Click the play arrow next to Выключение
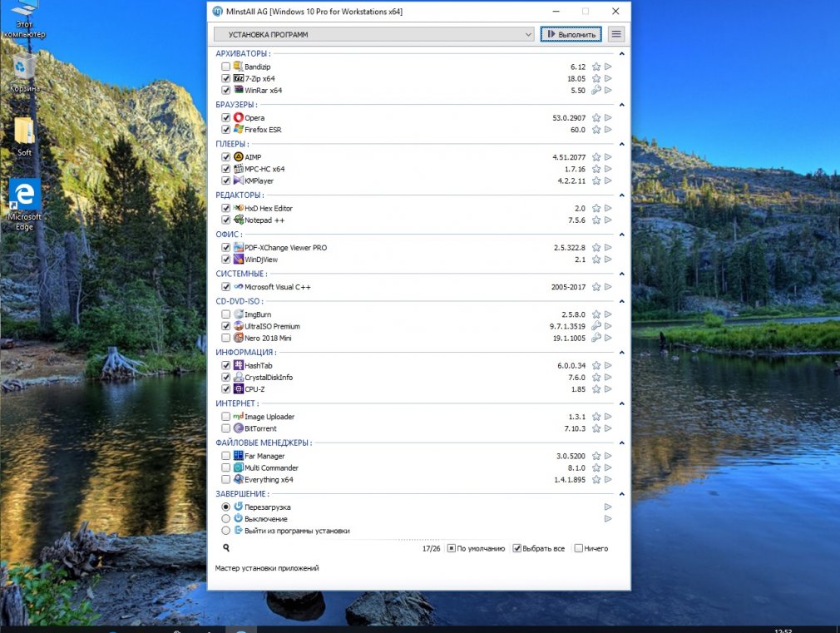This screenshot has height=633, width=840. point(608,519)
